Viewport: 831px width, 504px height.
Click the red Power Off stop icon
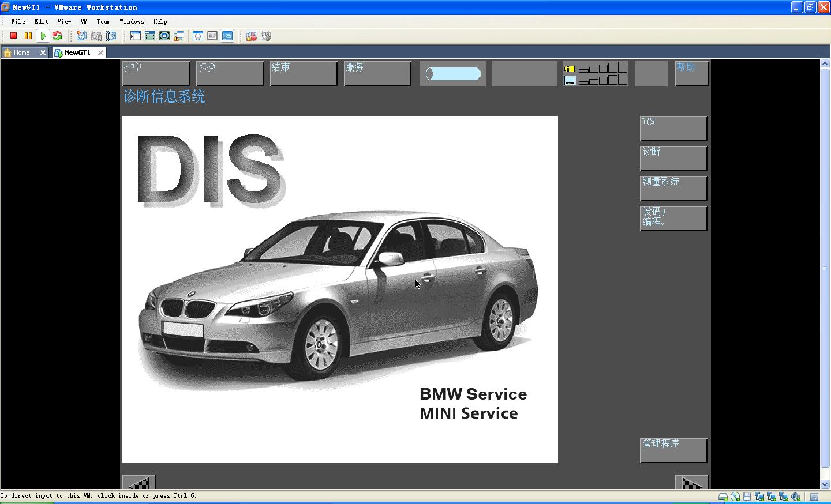(14, 36)
